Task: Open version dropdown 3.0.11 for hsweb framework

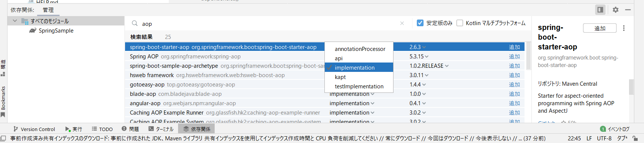Action: pos(419,75)
